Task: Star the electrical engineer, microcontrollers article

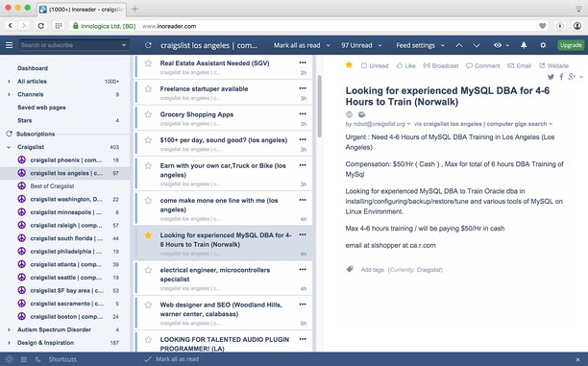Action: (148, 270)
